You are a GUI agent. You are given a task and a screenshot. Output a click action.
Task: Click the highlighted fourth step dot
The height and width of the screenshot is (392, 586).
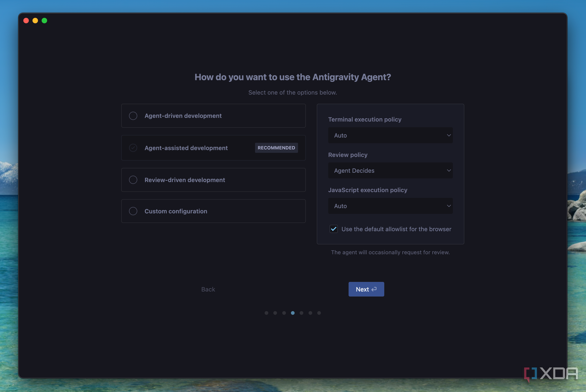pos(293,313)
